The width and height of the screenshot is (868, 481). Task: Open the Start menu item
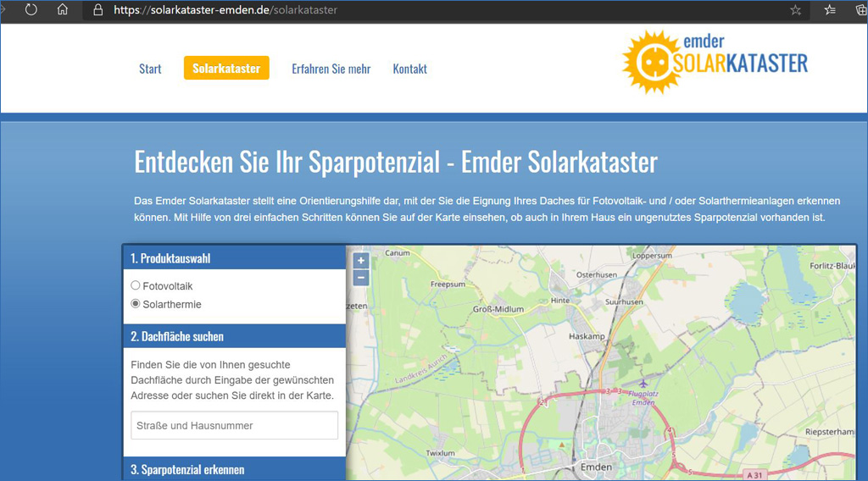(x=150, y=69)
